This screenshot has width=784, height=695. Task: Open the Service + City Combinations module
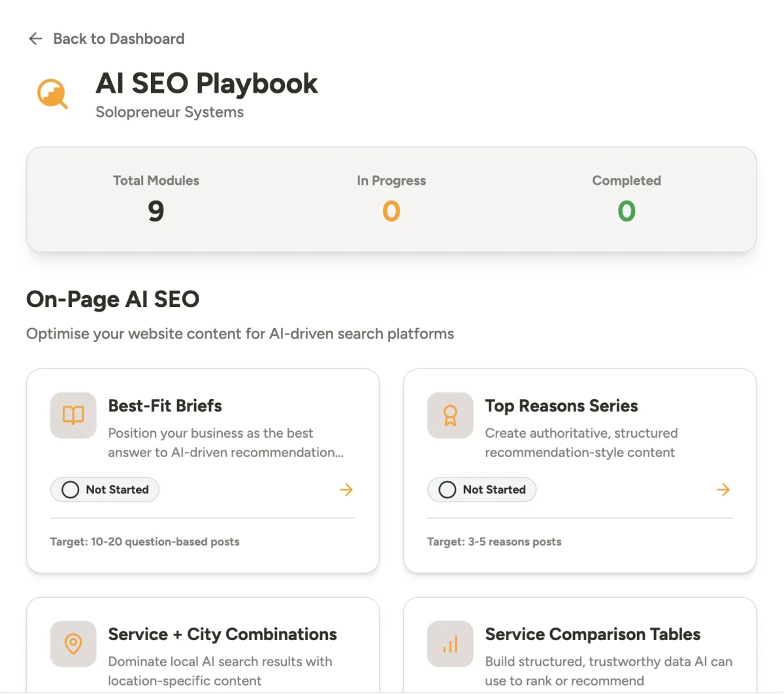pos(222,634)
